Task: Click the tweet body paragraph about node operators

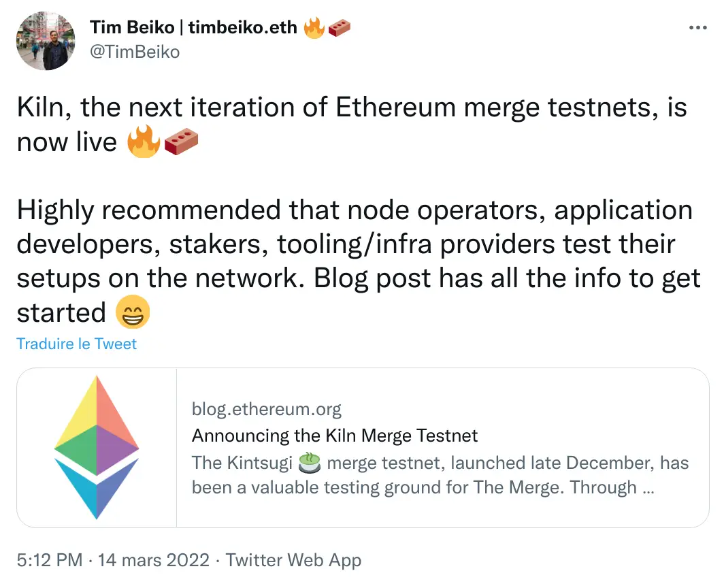Action: coord(354,244)
